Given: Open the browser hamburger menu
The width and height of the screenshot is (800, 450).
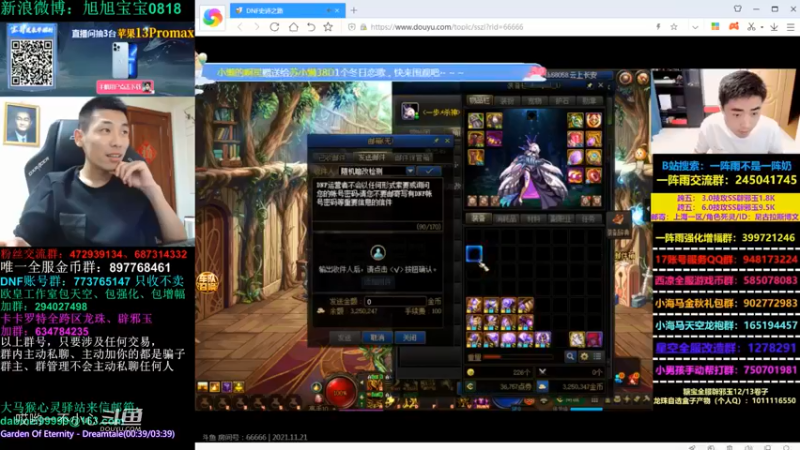Looking at the screenshot, I should tap(790, 27).
